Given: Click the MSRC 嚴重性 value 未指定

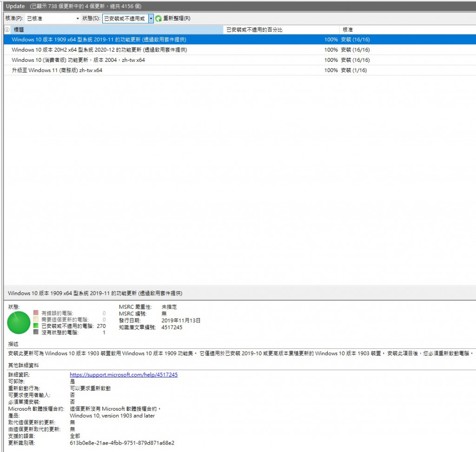Looking at the screenshot, I should click(169, 307).
